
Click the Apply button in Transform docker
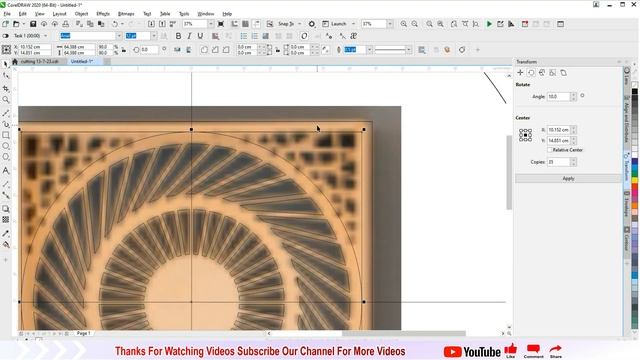coord(568,178)
